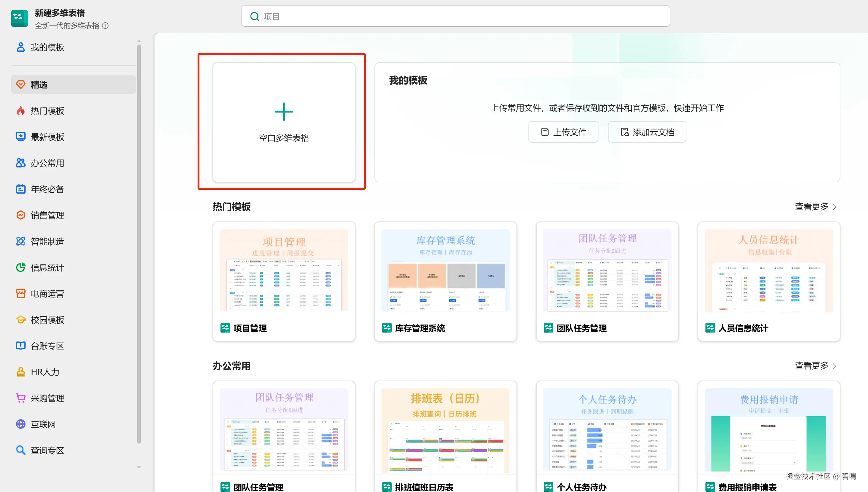Click the 添加云文档 button
Viewport: 868px width, 492px height.
click(x=647, y=132)
